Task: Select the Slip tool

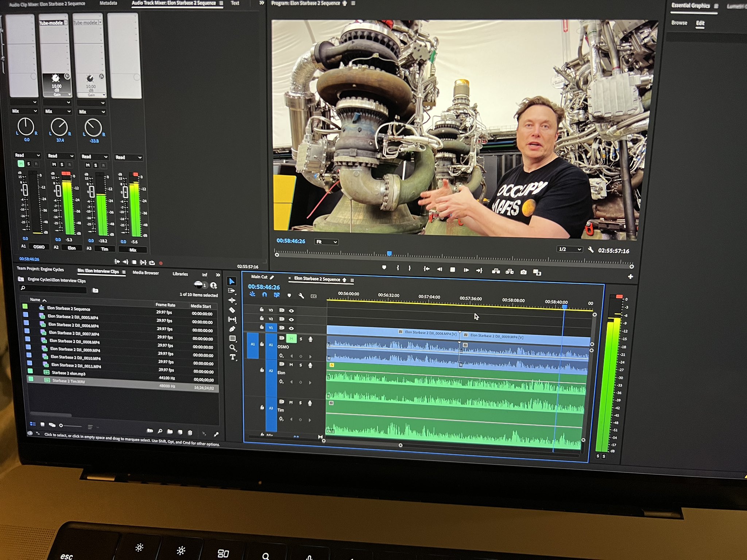Action: pos(232,319)
